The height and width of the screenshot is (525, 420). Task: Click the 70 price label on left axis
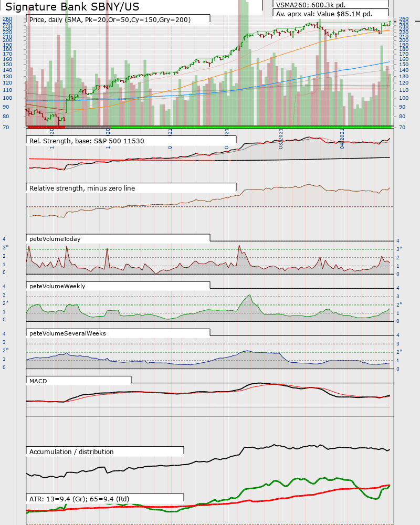(x=6, y=127)
